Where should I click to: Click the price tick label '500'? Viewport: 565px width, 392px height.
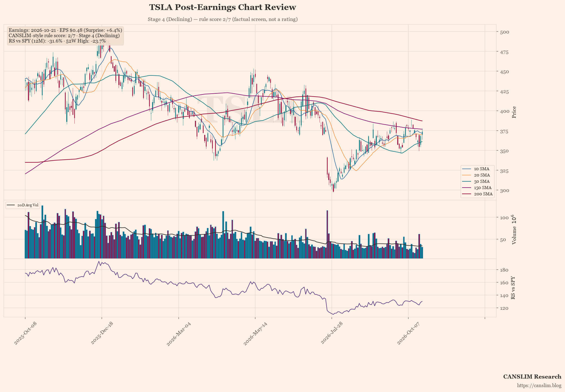[504, 32]
